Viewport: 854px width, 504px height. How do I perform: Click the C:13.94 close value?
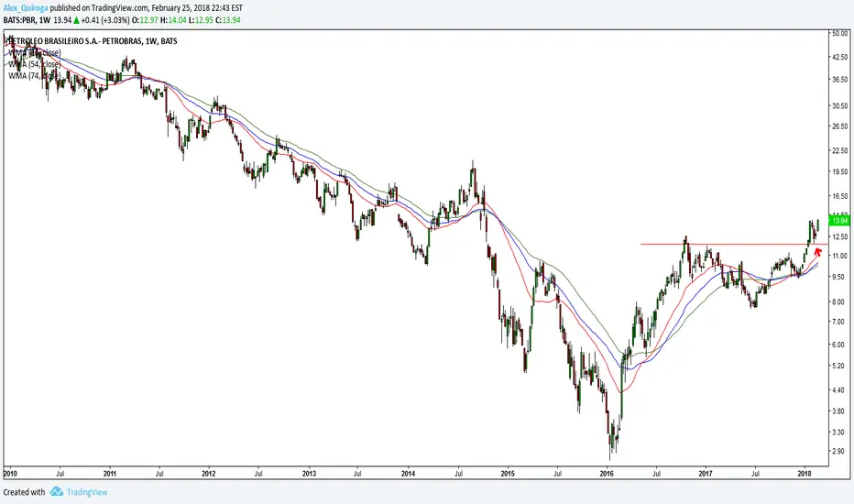pos(228,20)
